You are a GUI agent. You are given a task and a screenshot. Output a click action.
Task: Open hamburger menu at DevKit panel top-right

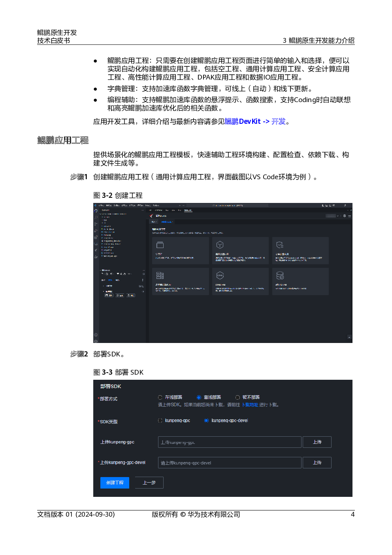[x=350, y=216]
